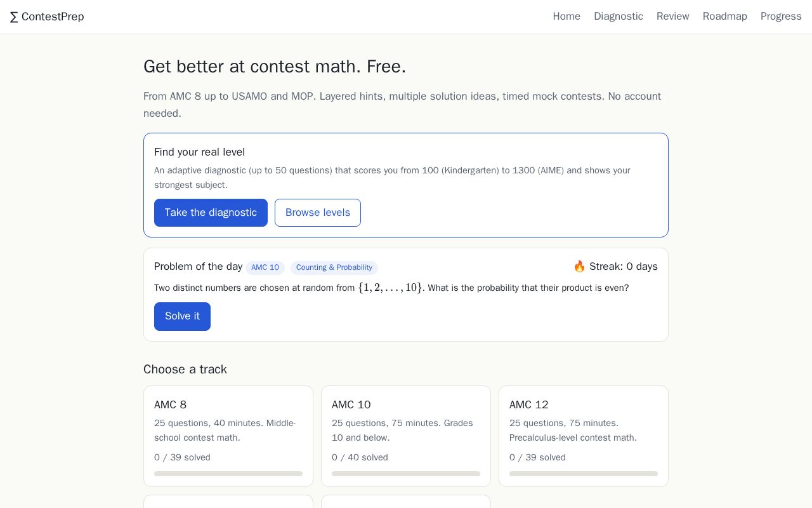
Task: Open the Roadmap nav link
Action: (x=725, y=17)
